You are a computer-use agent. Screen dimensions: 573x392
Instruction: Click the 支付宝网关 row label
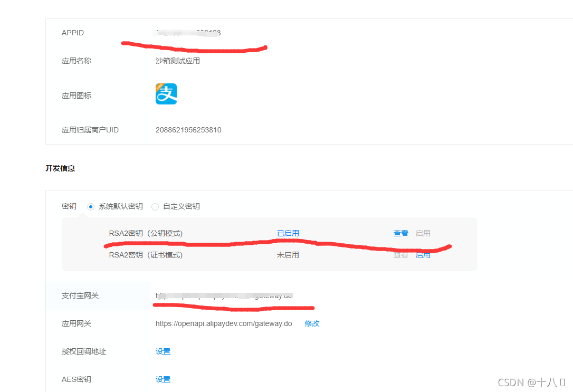(x=80, y=295)
